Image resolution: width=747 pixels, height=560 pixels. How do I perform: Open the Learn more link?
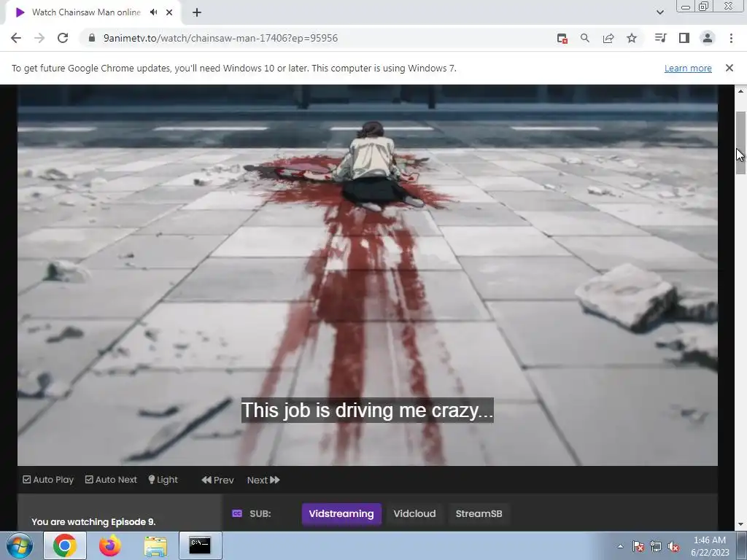688,68
